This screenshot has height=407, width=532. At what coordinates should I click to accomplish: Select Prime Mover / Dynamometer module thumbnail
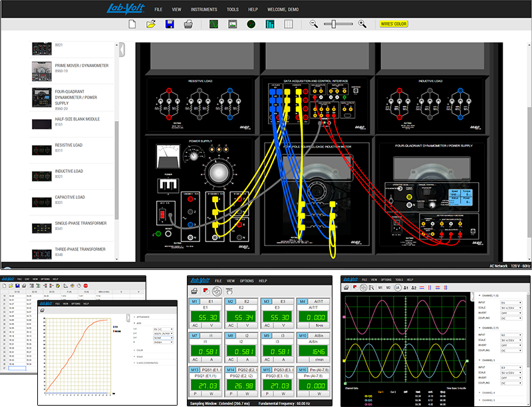[x=42, y=71]
